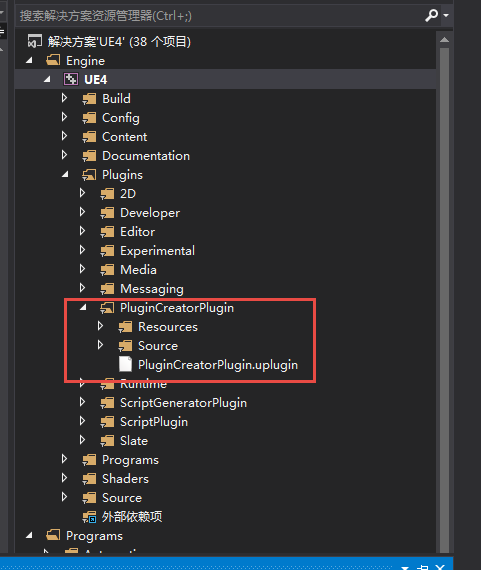Expand the Slate folder
The width and height of the screenshot is (481, 570).
tap(83, 440)
